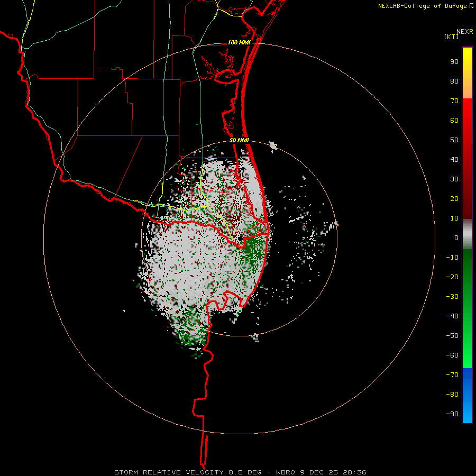
Task: Click the -30 value on velocity scale
Action: (x=452, y=297)
